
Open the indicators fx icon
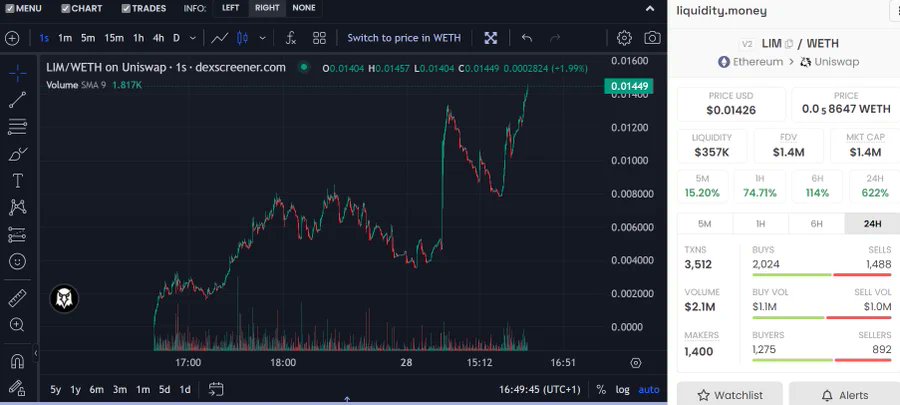[x=291, y=38]
